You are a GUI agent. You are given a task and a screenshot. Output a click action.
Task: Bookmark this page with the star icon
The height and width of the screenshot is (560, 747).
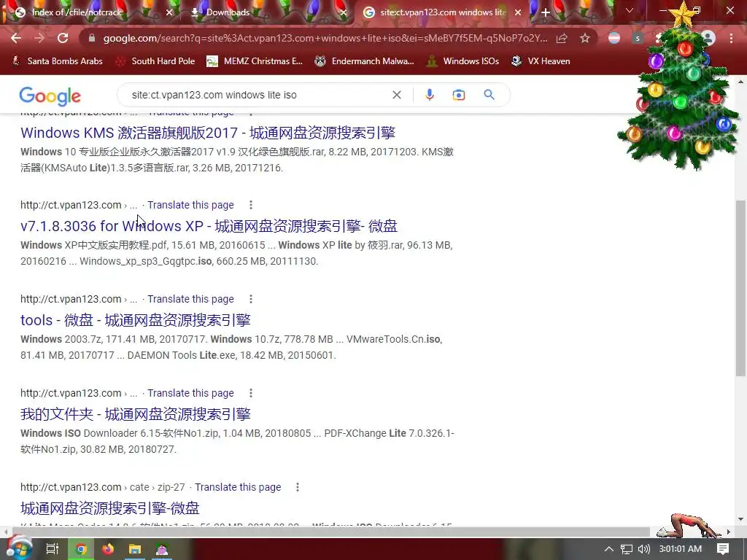tap(585, 38)
